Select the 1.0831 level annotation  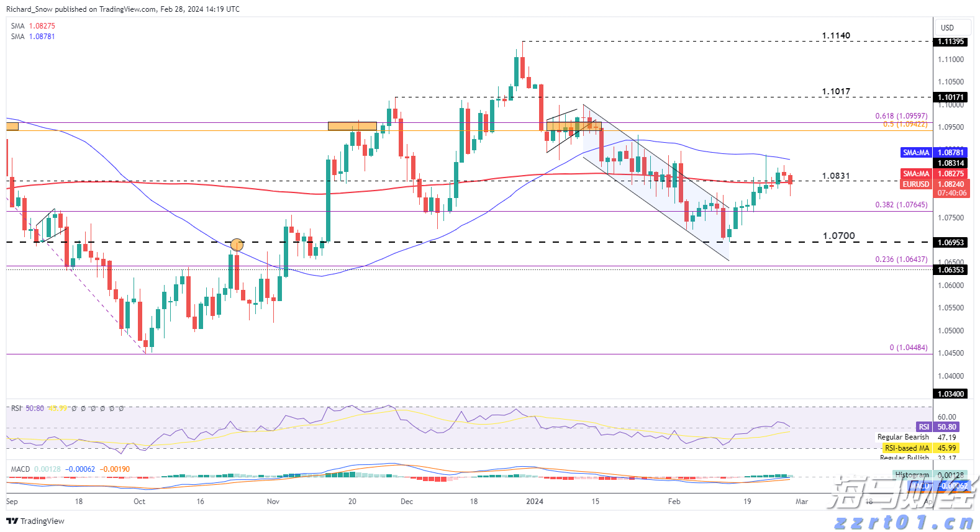click(836, 176)
